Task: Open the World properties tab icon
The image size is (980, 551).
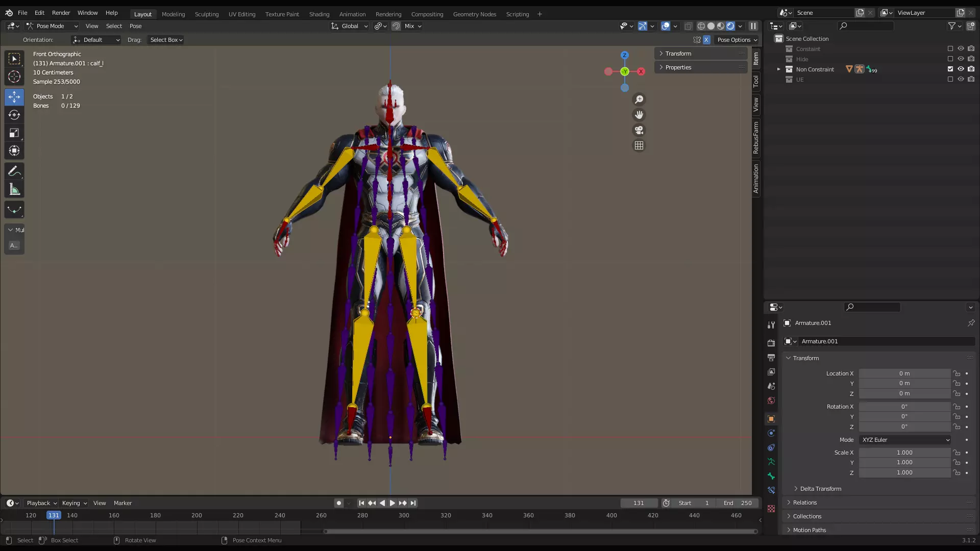Action: coord(771,400)
